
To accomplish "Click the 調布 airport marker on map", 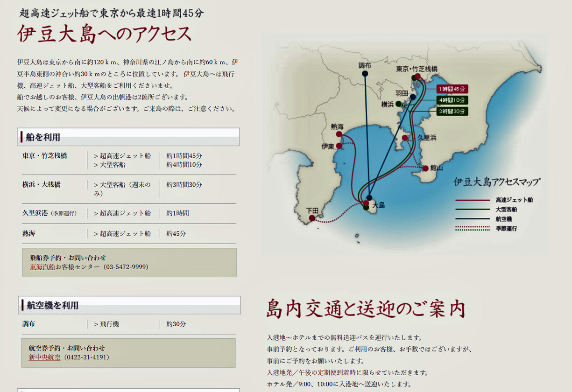I will pos(365,74).
